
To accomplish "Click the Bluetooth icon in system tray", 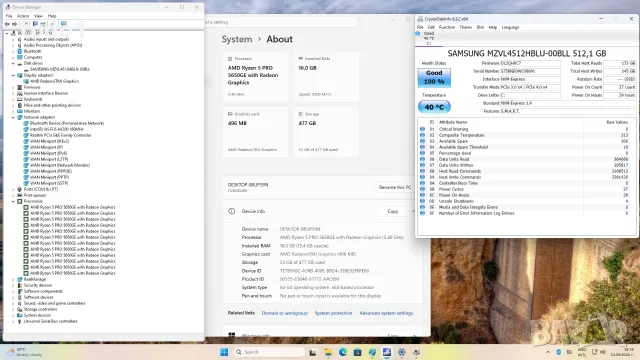I will pyautogui.click(x=559, y=352).
